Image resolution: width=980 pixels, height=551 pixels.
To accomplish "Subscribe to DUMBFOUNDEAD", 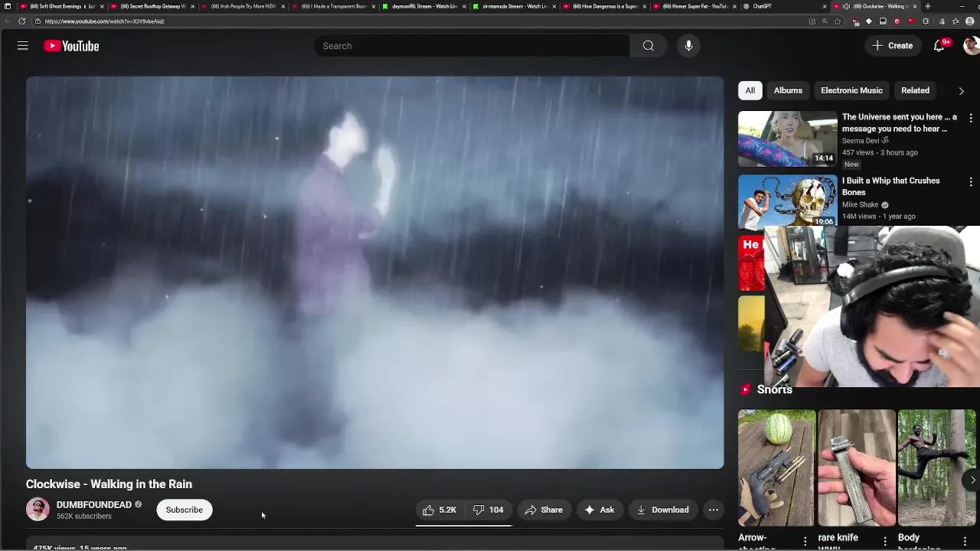I will coord(185,510).
